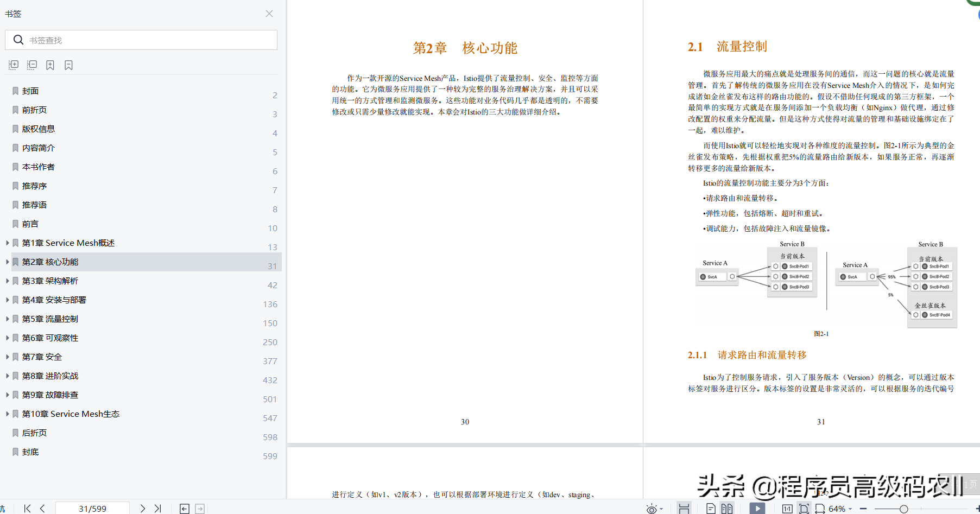Image resolution: width=980 pixels, height=514 pixels.
Task: Expand the 第4章 安装与部署 bookmark
Action: 7,300
